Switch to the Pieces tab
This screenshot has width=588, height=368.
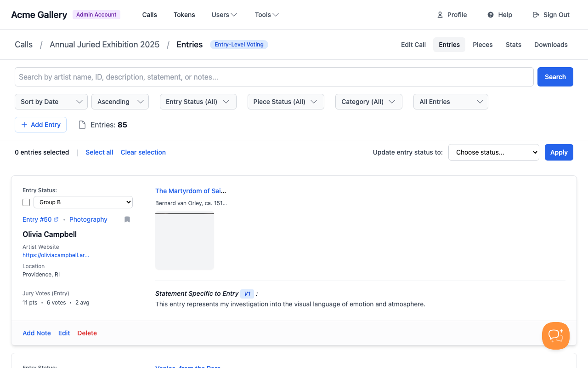[x=482, y=45]
